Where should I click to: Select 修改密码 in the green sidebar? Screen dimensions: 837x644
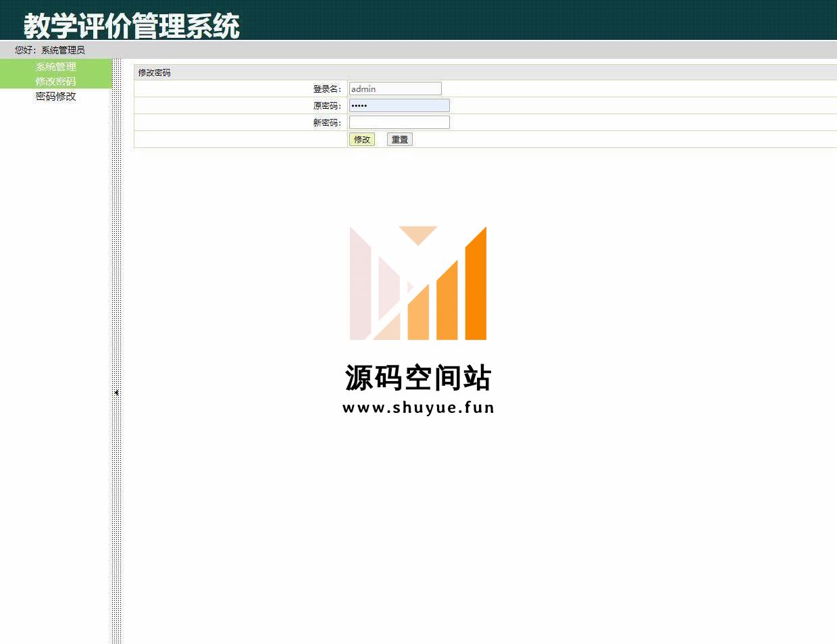[56, 81]
